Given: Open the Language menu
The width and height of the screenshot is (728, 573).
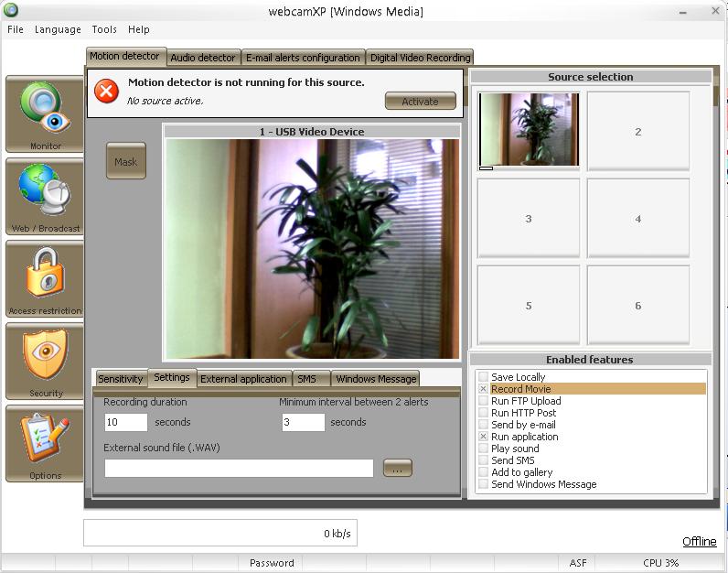Looking at the screenshot, I should 58,29.
